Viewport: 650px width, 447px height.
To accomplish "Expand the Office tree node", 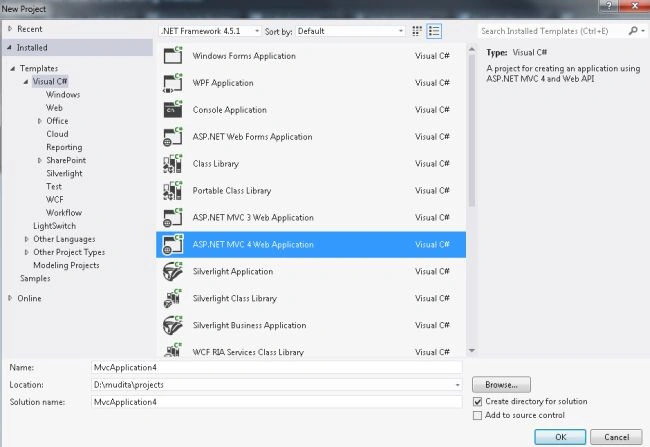I will point(39,121).
